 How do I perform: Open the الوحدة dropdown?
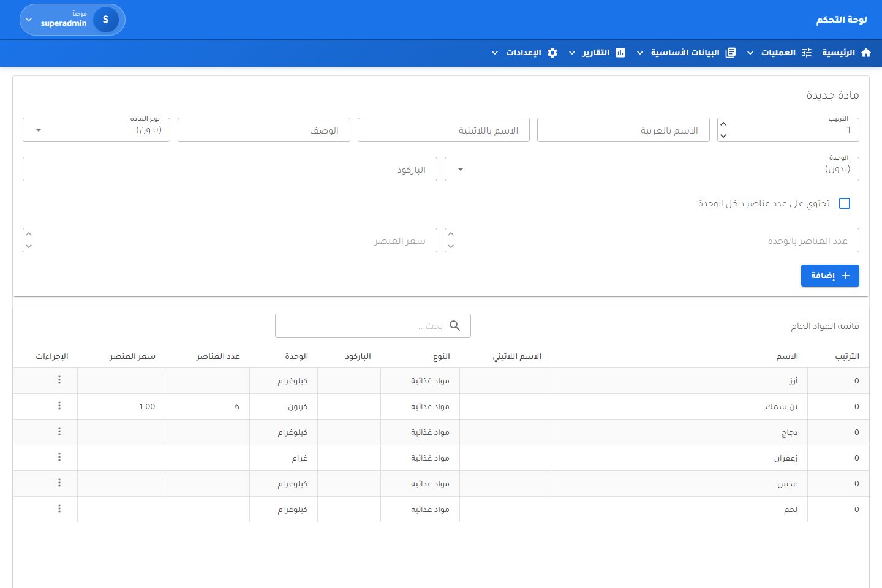coord(652,169)
